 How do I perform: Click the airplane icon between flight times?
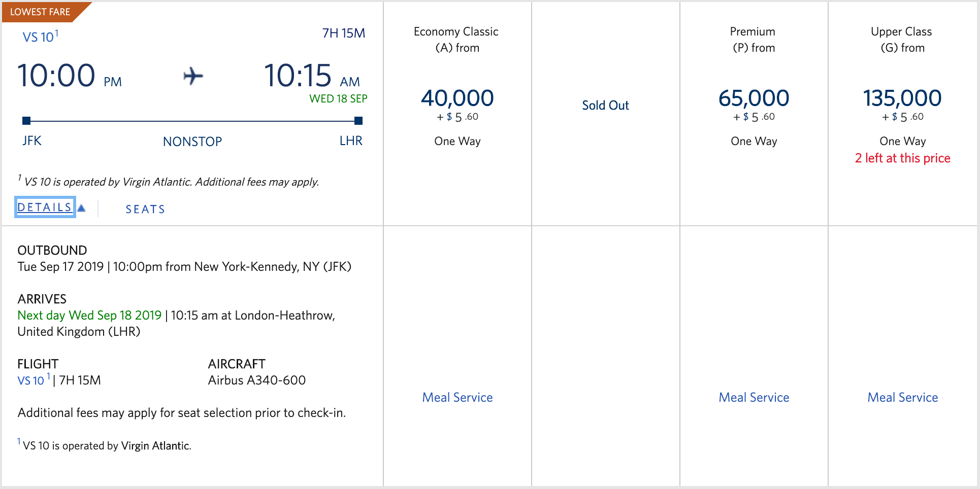[193, 76]
